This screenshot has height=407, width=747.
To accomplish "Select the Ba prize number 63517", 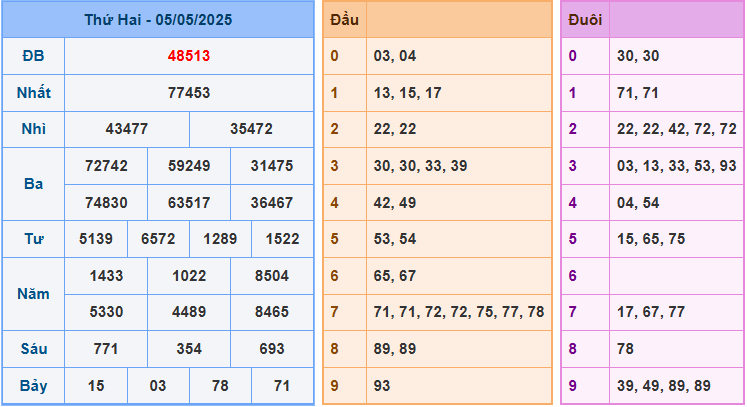I will tap(189, 203).
